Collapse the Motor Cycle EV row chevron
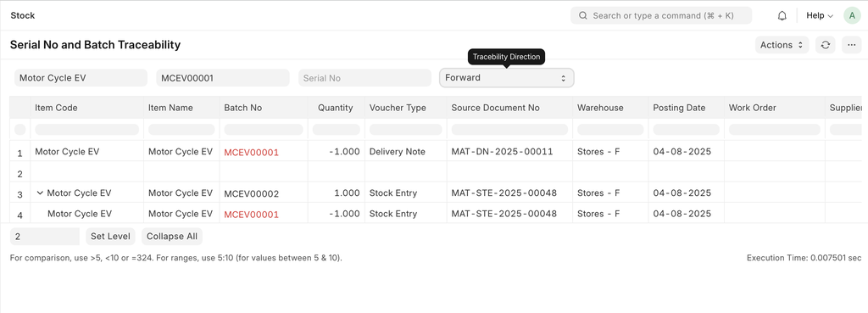This screenshot has width=868, height=313. point(40,193)
